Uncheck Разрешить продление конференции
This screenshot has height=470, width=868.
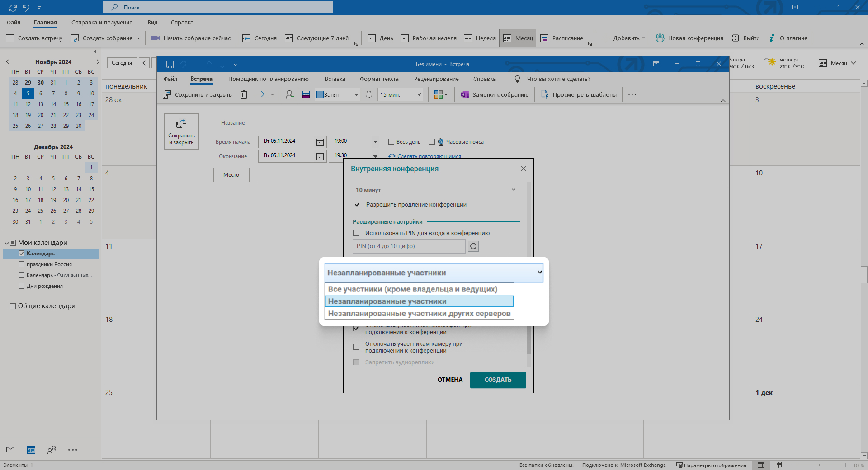point(357,205)
